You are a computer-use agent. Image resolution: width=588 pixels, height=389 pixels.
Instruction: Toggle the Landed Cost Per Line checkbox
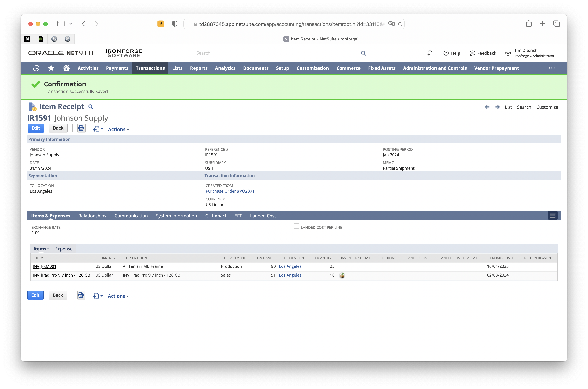coord(296,226)
